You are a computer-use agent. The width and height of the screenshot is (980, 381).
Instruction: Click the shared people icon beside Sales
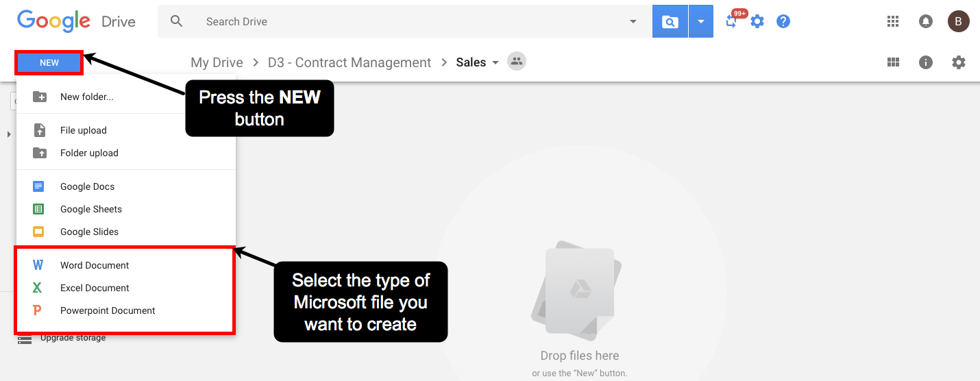[517, 62]
